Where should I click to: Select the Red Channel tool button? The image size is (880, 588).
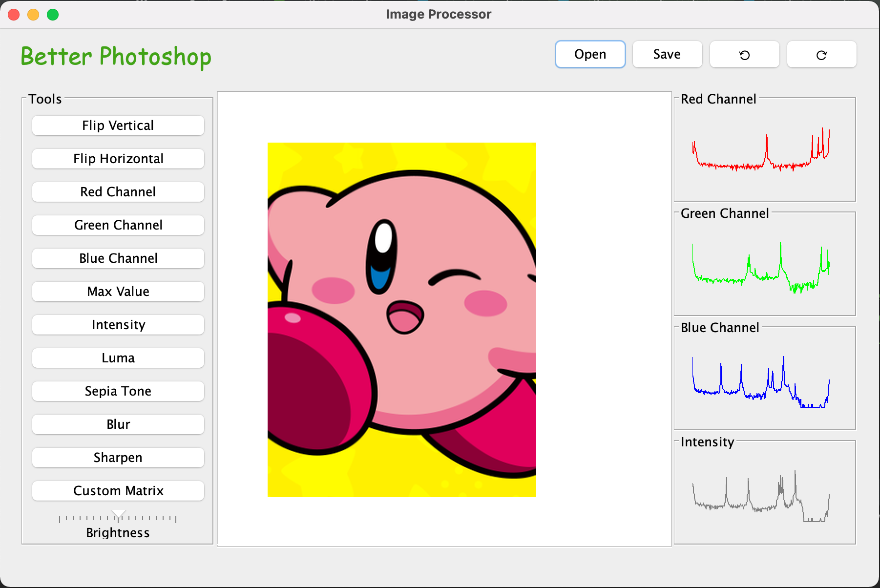(118, 192)
